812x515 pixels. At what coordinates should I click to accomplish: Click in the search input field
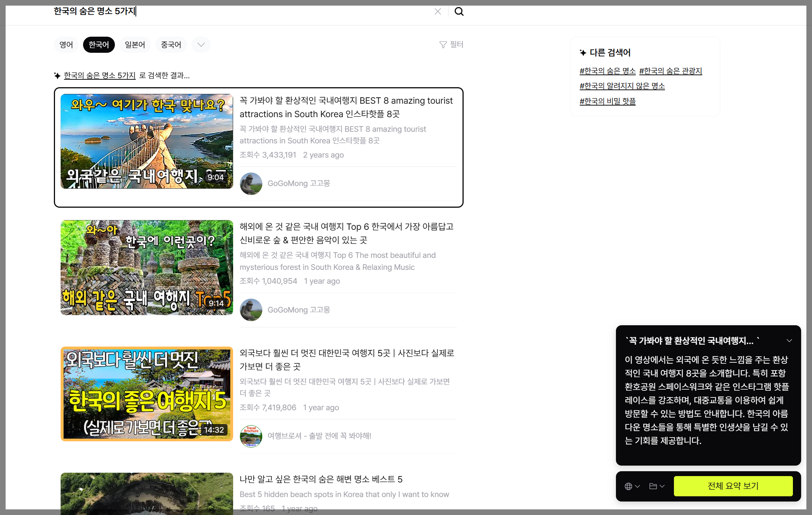243,11
